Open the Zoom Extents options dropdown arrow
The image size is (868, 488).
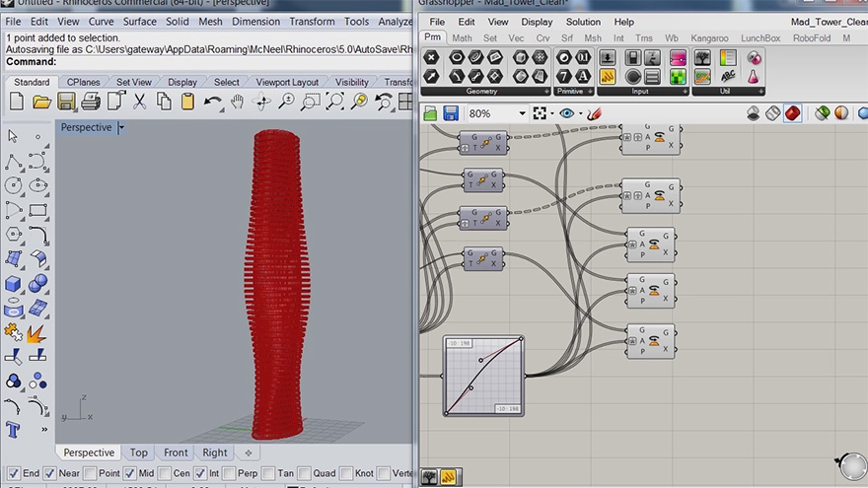tap(552, 113)
